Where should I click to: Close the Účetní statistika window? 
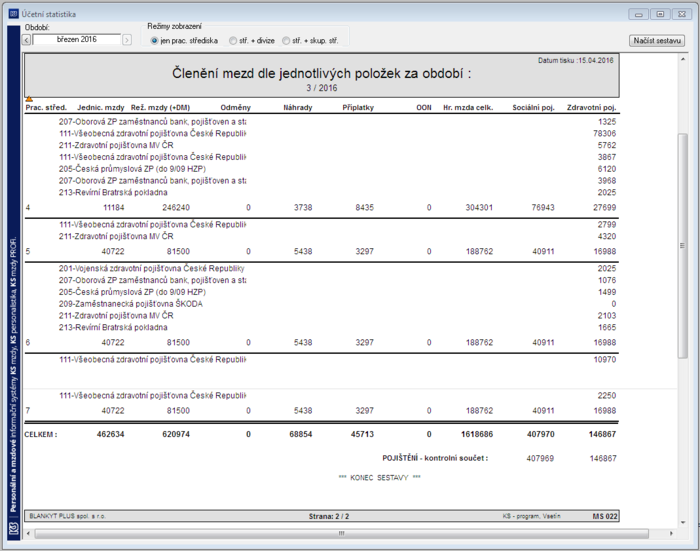(x=682, y=14)
